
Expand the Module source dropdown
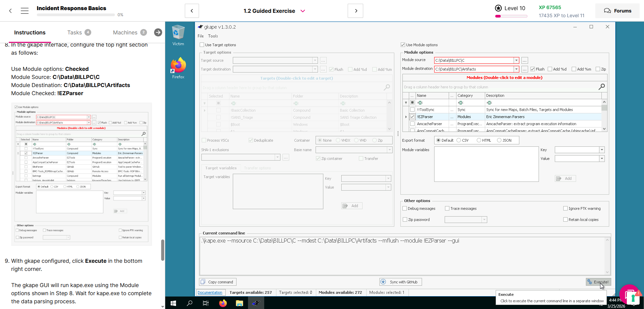(x=516, y=60)
